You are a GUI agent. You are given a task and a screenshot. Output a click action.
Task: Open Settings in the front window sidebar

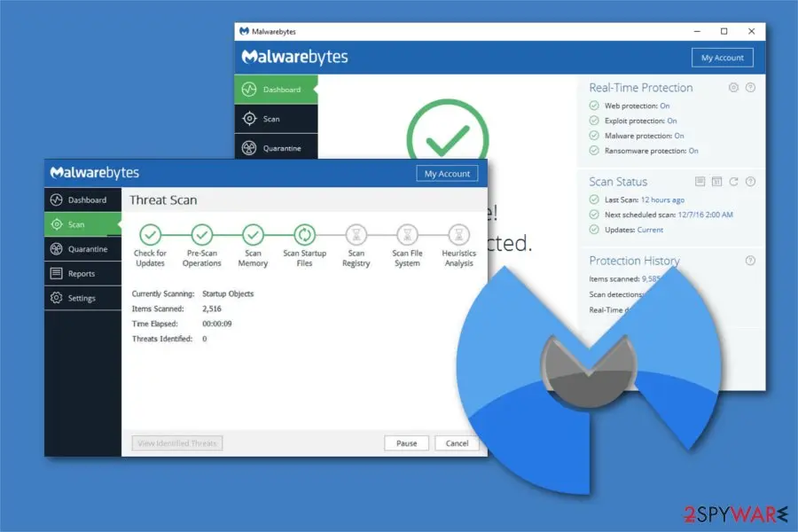click(x=82, y=298)
